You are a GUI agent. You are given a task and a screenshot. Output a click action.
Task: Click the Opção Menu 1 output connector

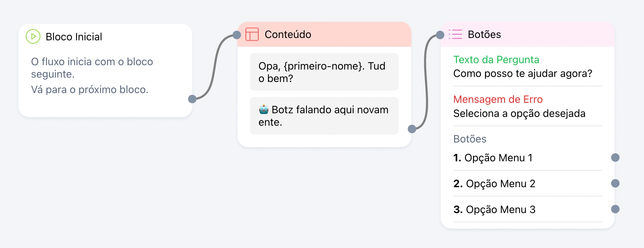point(615,158)
